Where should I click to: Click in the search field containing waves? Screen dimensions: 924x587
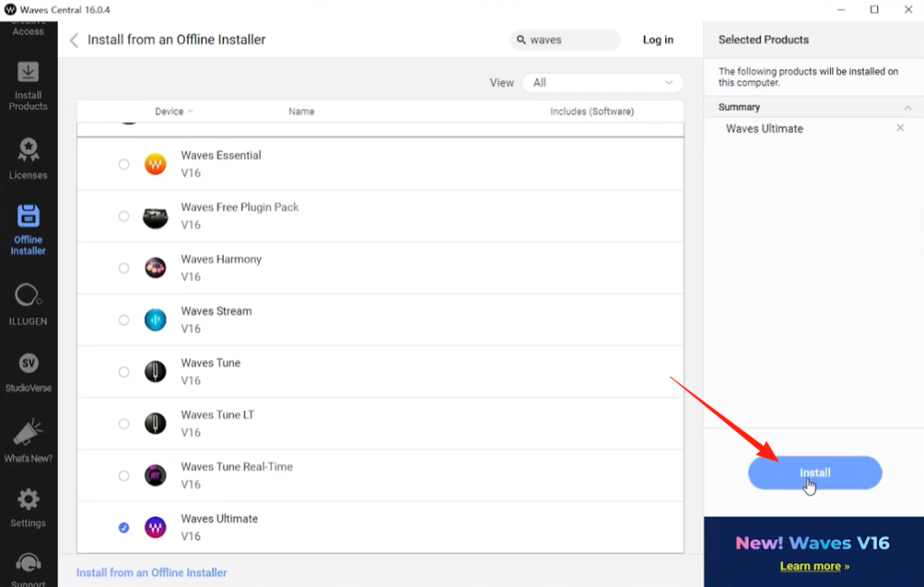(565, 40)
